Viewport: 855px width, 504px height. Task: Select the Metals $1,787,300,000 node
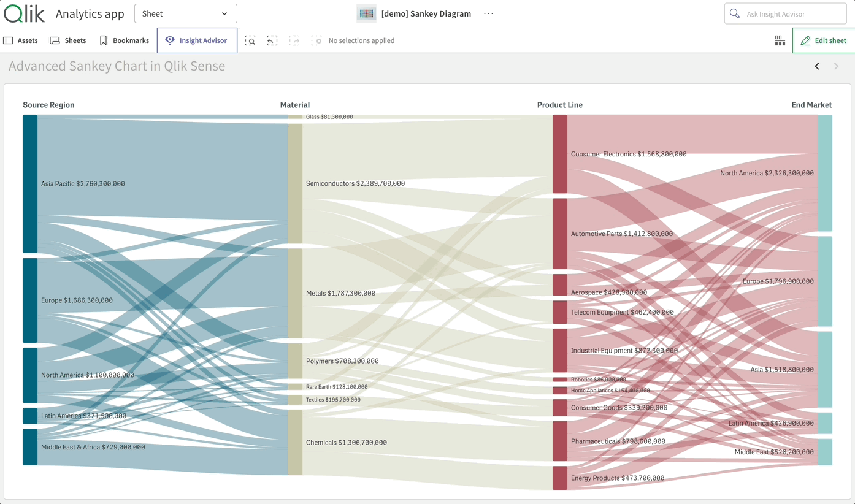(x=295, y=293)
